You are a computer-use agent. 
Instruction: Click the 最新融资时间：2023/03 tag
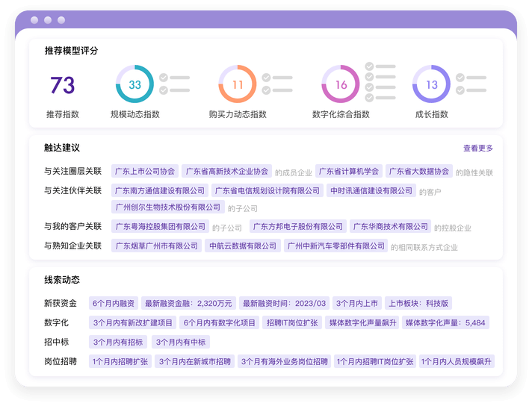(284, 303)
